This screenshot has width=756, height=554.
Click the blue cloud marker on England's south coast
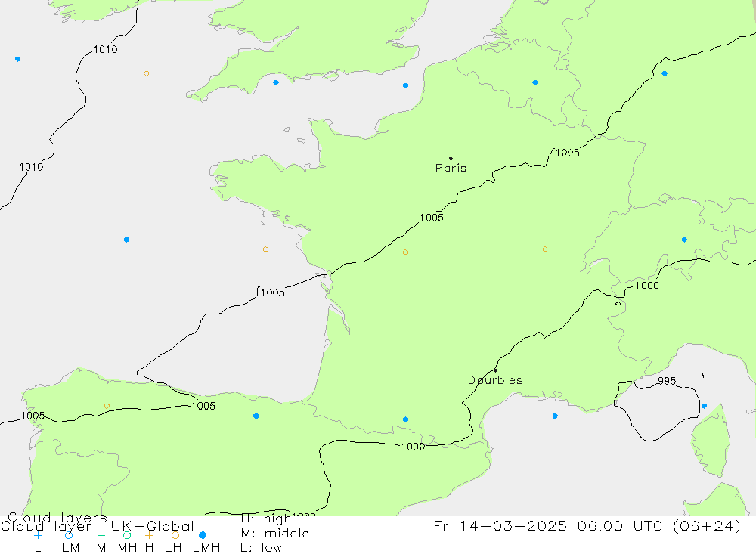coord(276,82)
